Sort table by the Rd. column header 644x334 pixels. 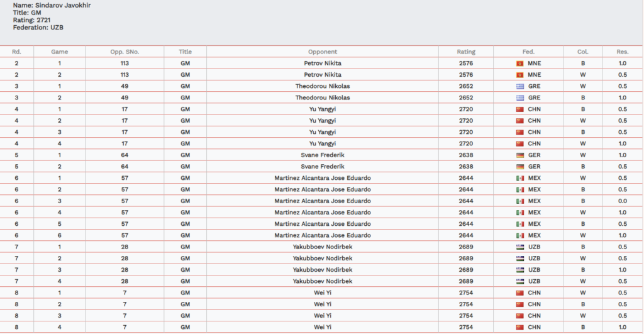17,52
